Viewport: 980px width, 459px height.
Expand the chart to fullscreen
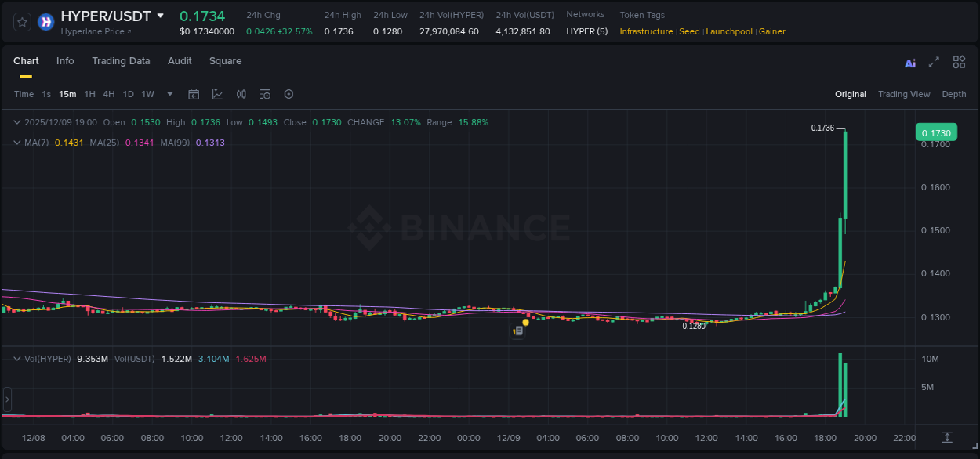click(934, 62)
